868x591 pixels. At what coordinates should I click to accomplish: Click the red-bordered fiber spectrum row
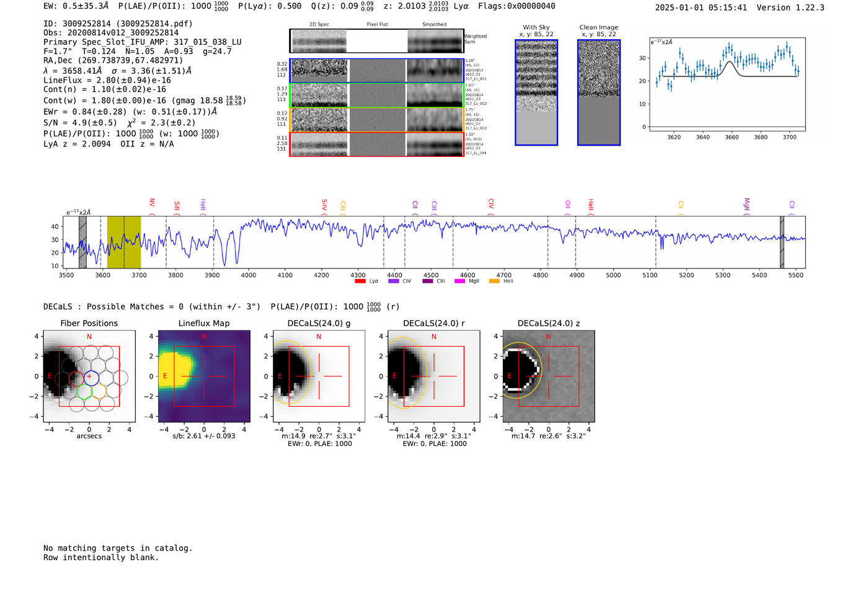tap(376, 144)
